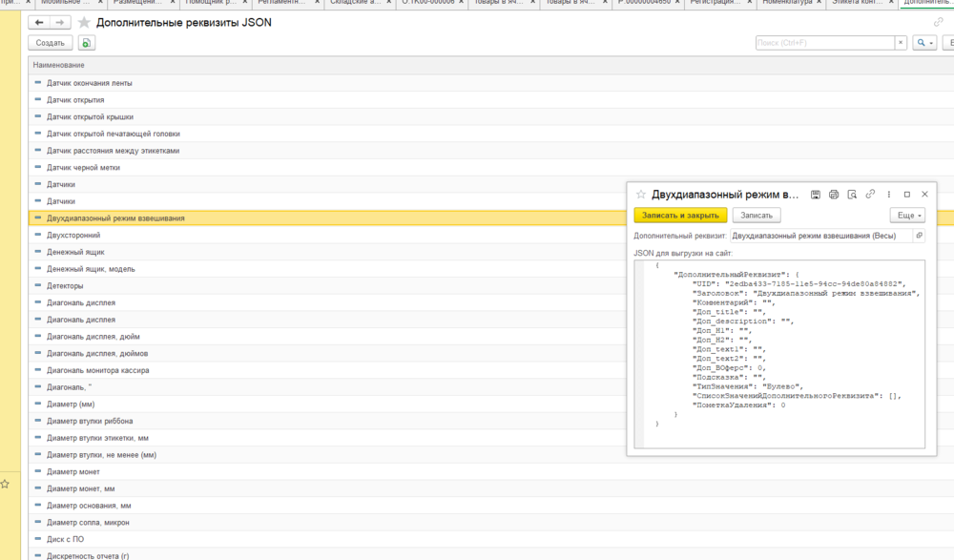
Task: Open the document preview icon in the dialog
Action: click(x=852, y=195)
